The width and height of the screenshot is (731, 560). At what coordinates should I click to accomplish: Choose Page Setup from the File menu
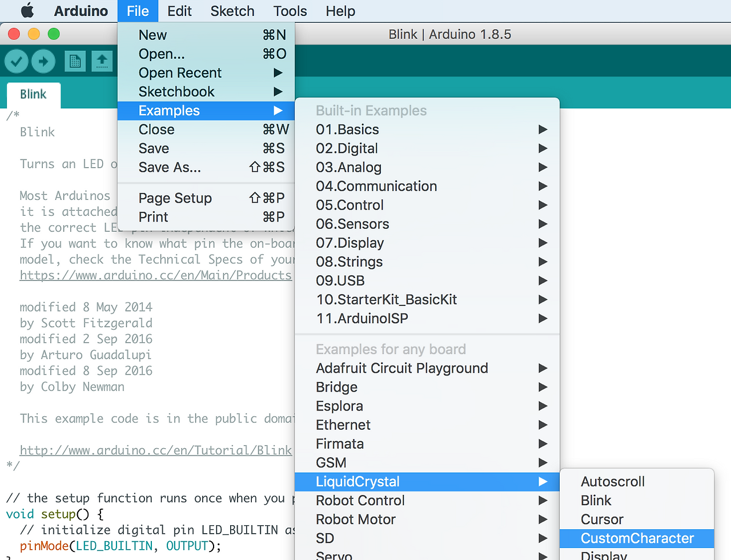(206, 198)
